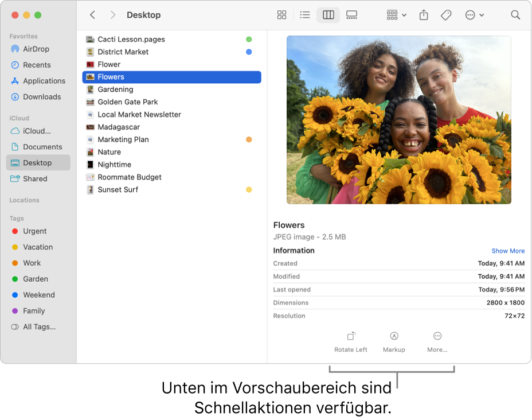
Task: Select the Roommate Budget file
Action: pos(171,177)
